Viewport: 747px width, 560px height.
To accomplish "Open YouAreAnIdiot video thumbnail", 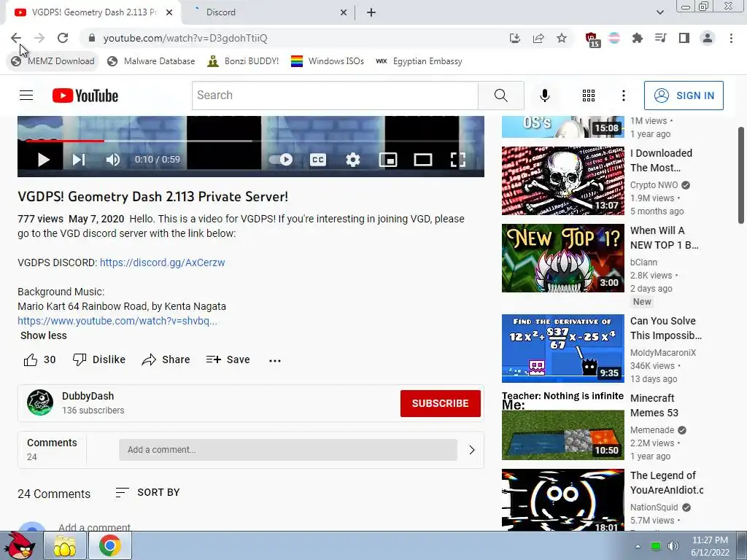I will pyautogui.click(x=562, y=500).
